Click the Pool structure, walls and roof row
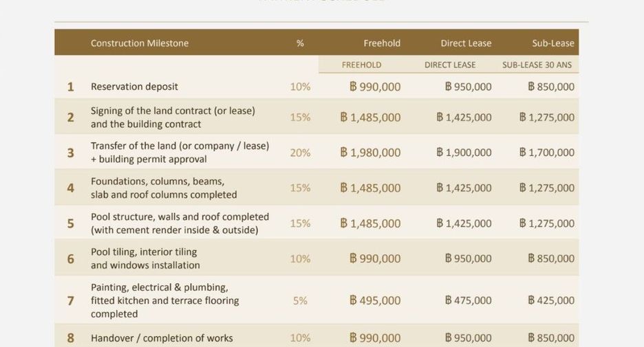The width and height of the screenshot is (644, 347). pyautogui.click(x=316, y=223)
